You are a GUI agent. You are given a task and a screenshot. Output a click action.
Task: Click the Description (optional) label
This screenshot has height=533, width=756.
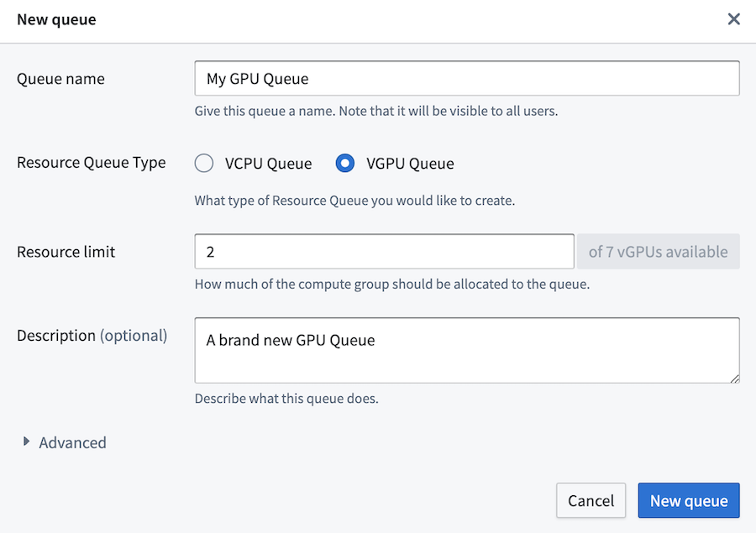(x=92, y=336)
